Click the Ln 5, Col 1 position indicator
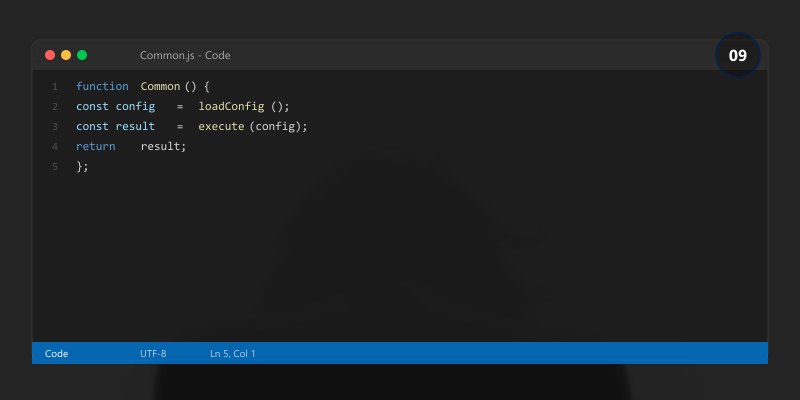This screenshot has height=400, width=800. click(233, 353)
